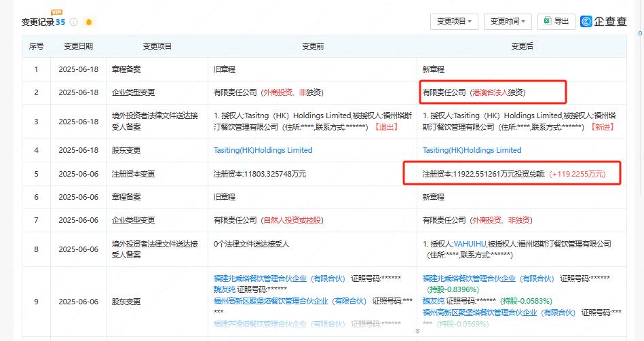Viewport: 644px width, 341px height.
Task: Click the record count 35
Action: coord(60,22)
